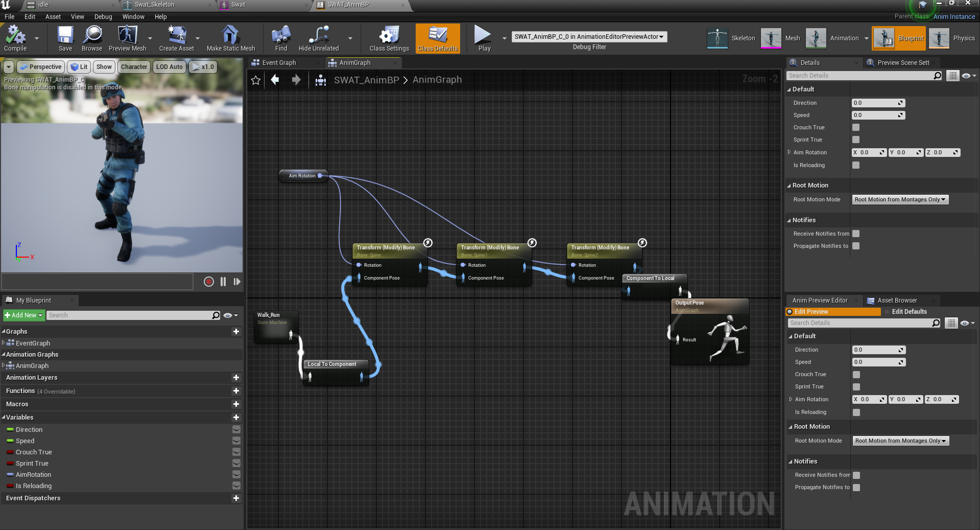This screenshot has width=980, height=530.
Task: Click search icon in upper Details panel
Action: [937, 76]
